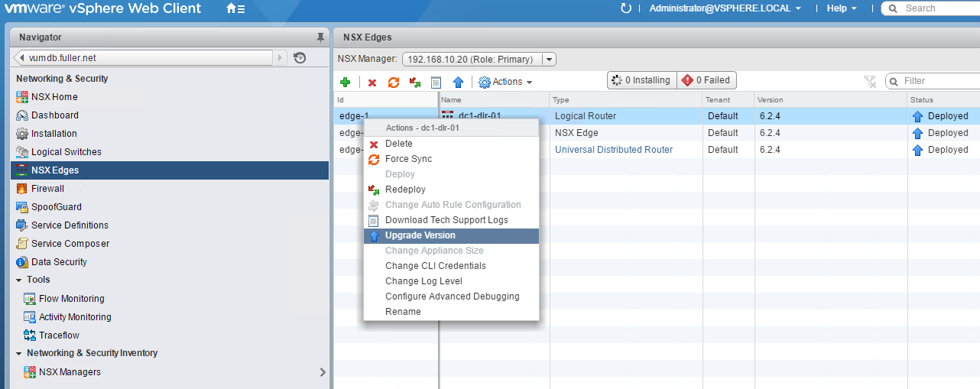Viewport: 980px width, 389px height.
Task: Click the Data Security icon
Action: [x=22, y=262]
